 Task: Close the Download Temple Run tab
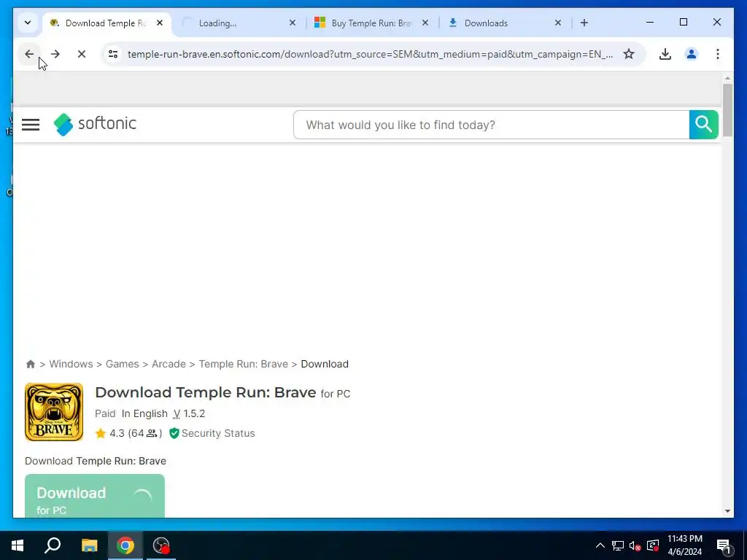pyautogui.click(x=160, y=23)
